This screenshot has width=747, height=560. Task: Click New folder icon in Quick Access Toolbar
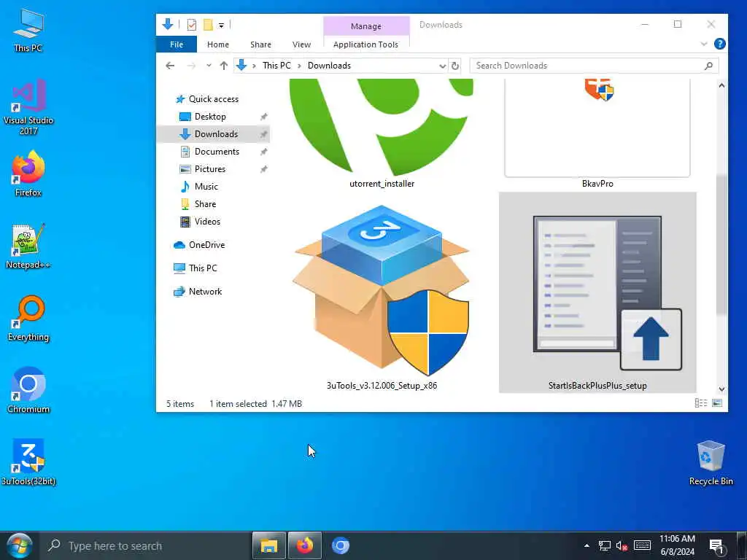208,25
